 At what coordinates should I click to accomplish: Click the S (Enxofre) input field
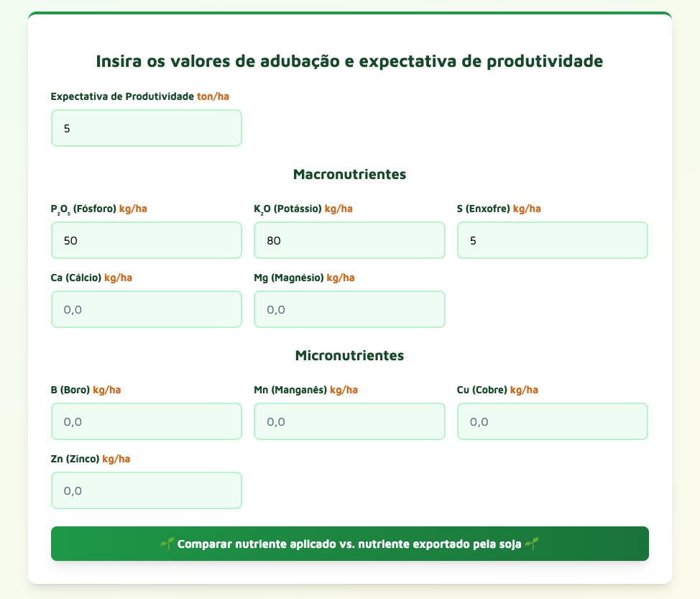point(553,240)
